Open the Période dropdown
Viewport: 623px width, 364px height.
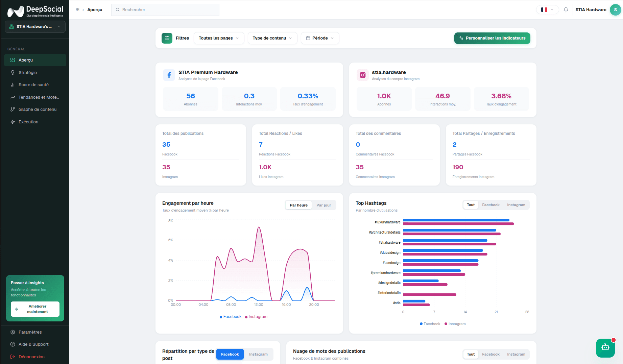tap(320, 38)
